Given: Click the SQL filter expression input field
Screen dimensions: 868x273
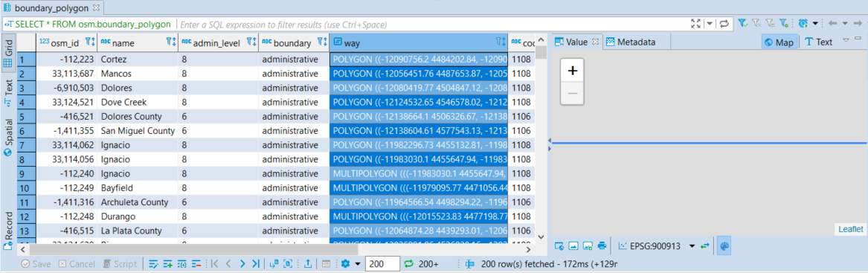Looking at the screenshot, I should point(432,25).
